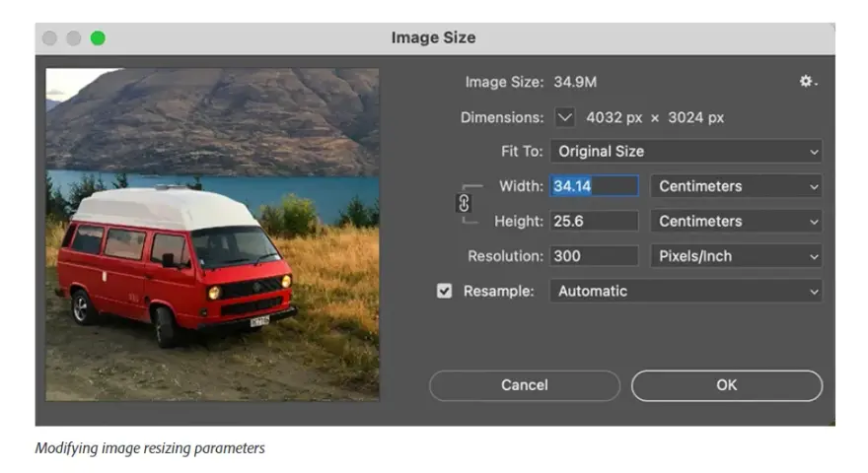Change Width units from Centimeters
The image size is (868, 473).
[736, 186]
